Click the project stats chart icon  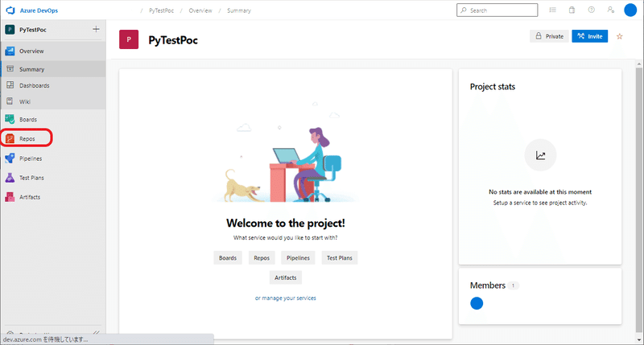click(x=540, y=155)
